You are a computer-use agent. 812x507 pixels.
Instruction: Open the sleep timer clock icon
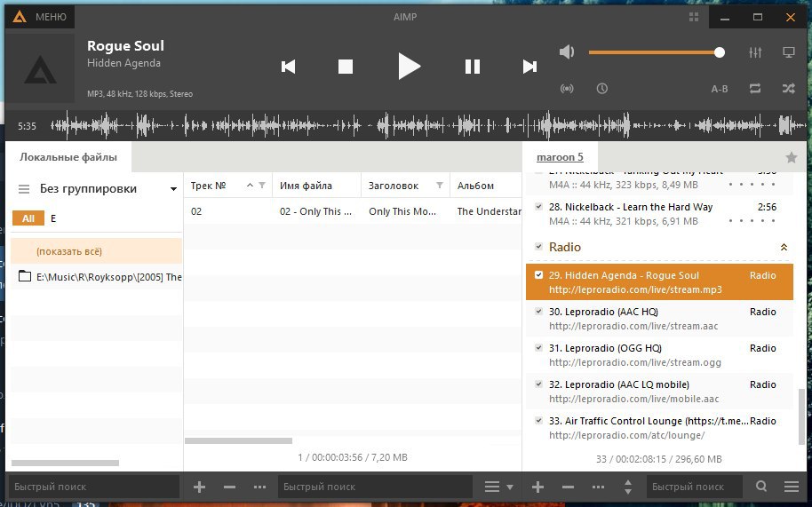pyautogui.click(x=601, y=89)
